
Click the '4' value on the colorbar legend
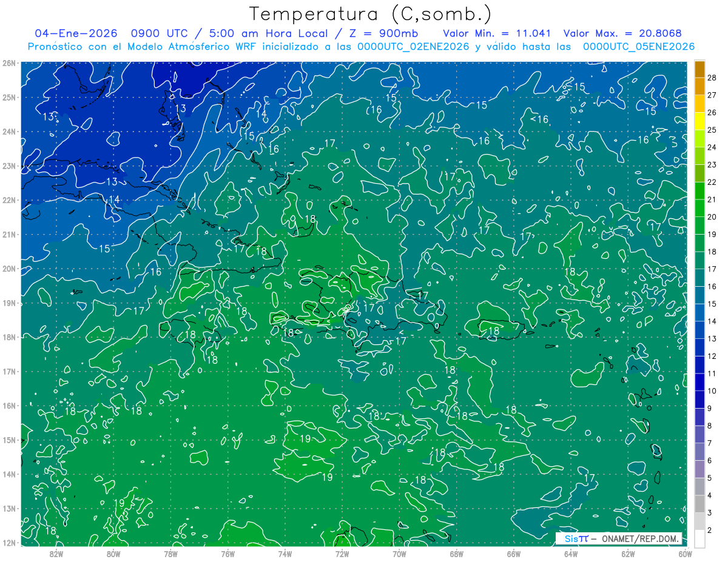[710, 495]
